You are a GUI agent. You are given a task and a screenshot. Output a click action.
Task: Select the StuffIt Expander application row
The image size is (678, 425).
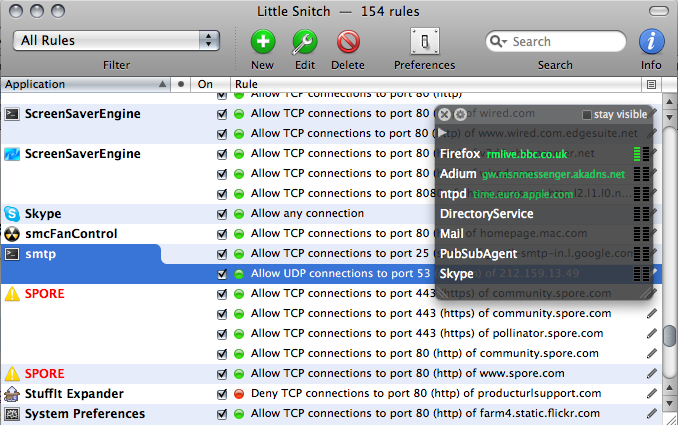point(331,394)
